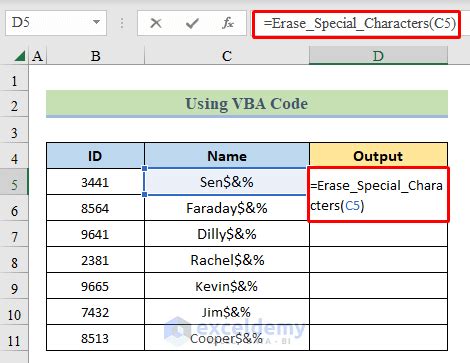
Task: Select cell with 'Faraday$&%'
Action: [x=227, y=208]
